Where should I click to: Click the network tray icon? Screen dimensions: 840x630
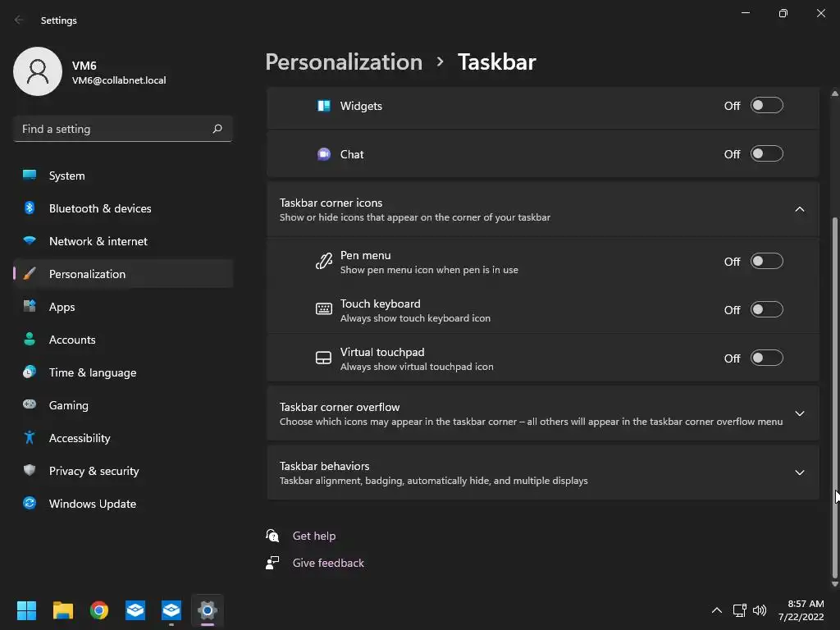[x=740, y=610]
